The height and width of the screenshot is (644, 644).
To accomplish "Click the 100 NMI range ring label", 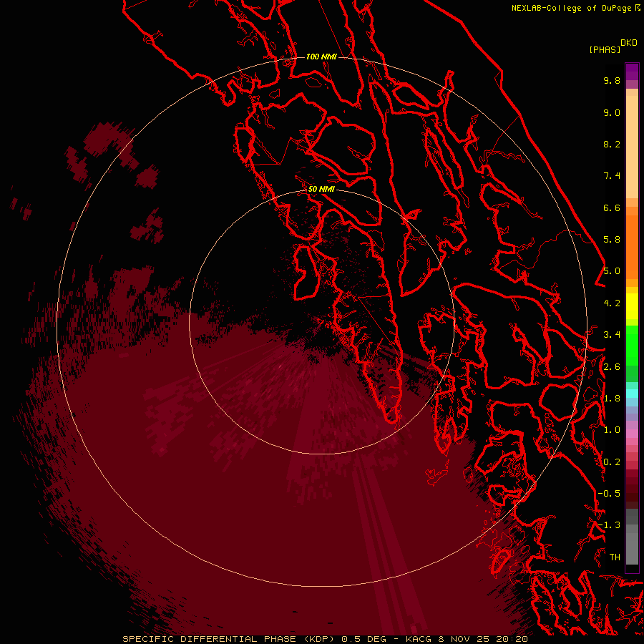I will click(321, 57).
